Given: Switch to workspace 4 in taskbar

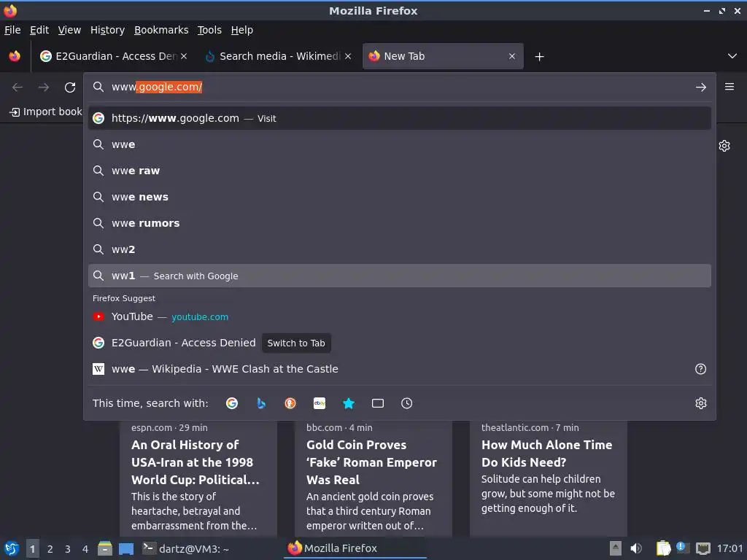Looking at the screenshot, I should [85, 549].
